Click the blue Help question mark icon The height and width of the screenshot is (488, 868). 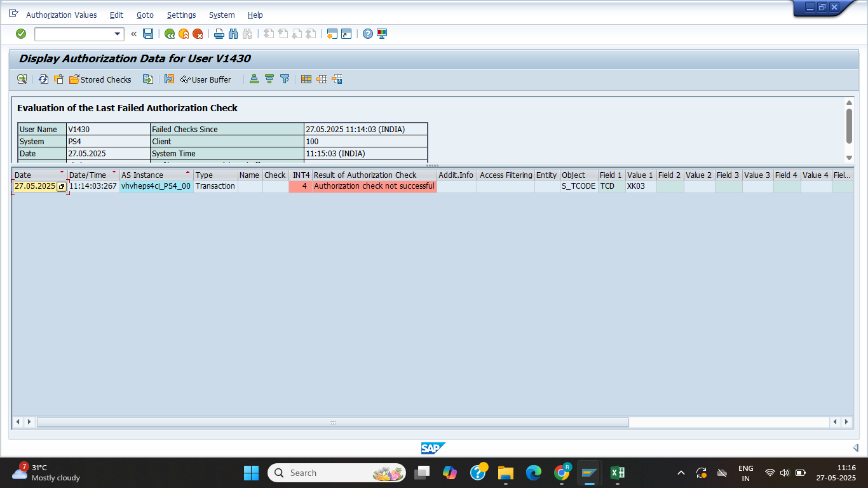coord(368,34)
